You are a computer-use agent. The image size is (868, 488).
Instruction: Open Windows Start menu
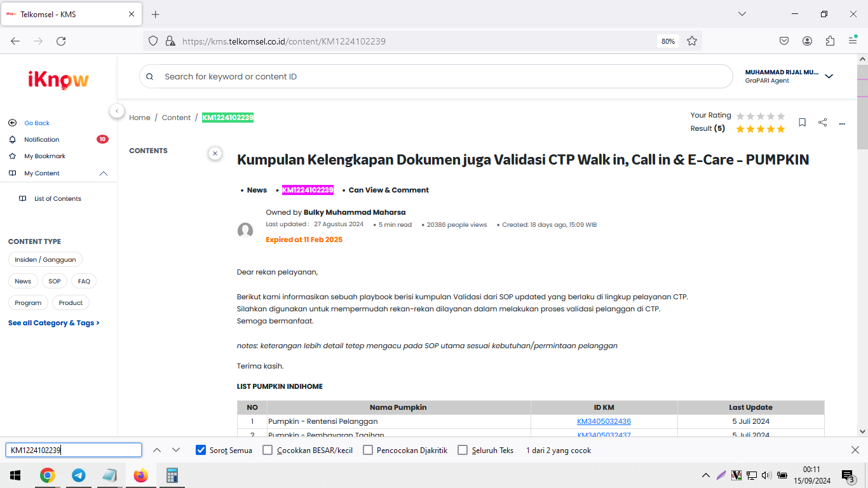click(x=15, y=475)
